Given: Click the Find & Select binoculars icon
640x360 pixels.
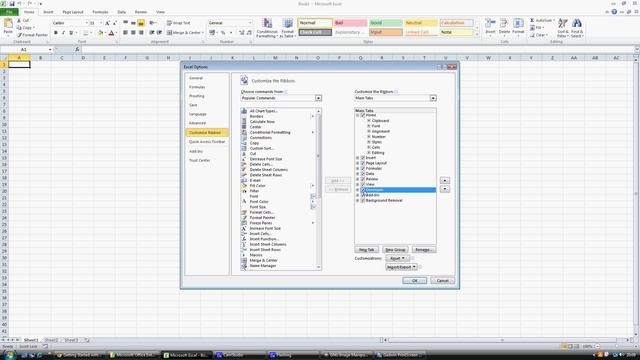Looking at the screenshot, I should pos(576,24).
